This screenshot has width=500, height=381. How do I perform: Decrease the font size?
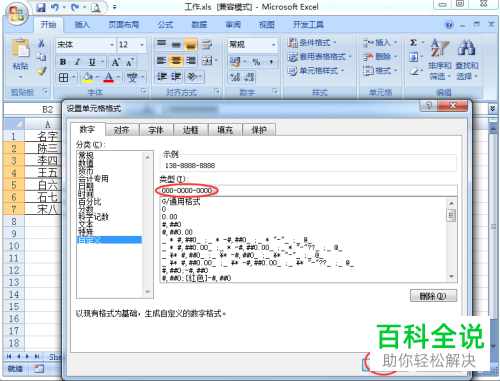[x=130, y=62]
